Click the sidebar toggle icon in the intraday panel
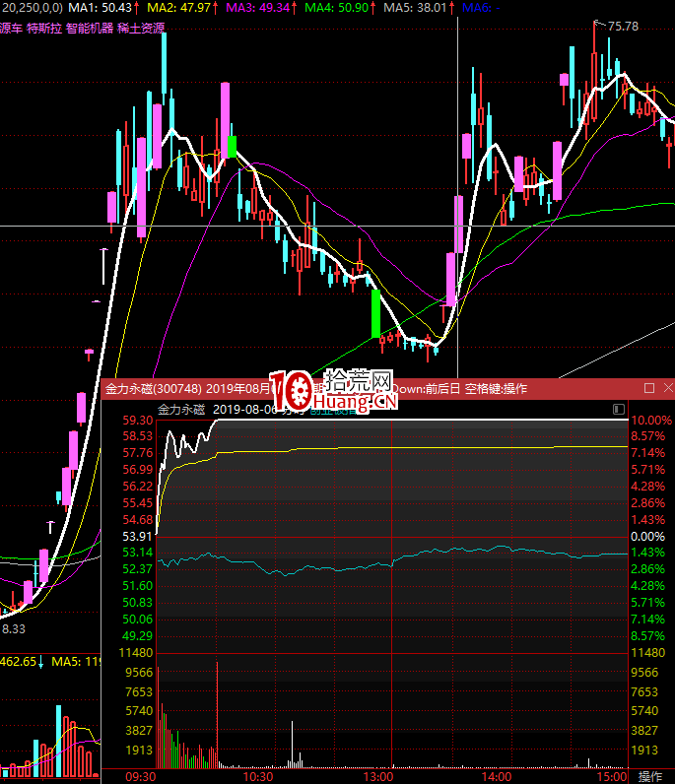This screenshot has height=784, width=675. (x=619, y=410)
